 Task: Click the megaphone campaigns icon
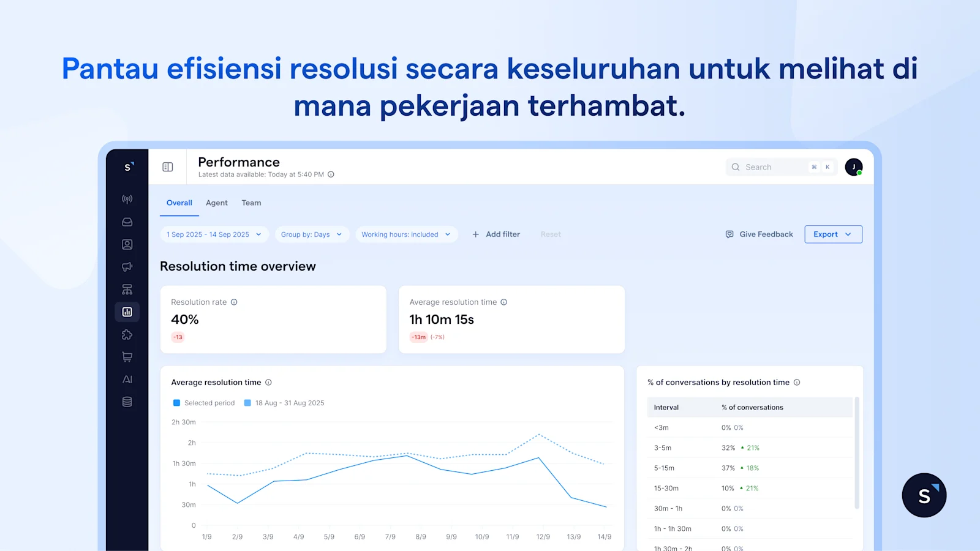point(127,266)
